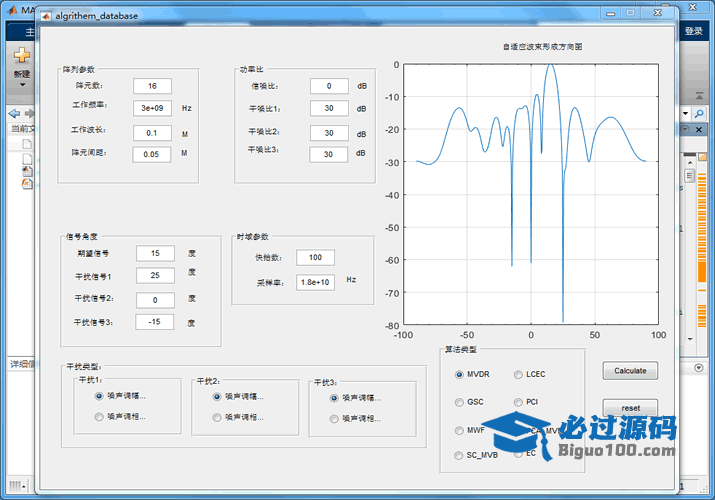
Task: Click the 干噪比1 field showing 30
Action: (329, 108)
